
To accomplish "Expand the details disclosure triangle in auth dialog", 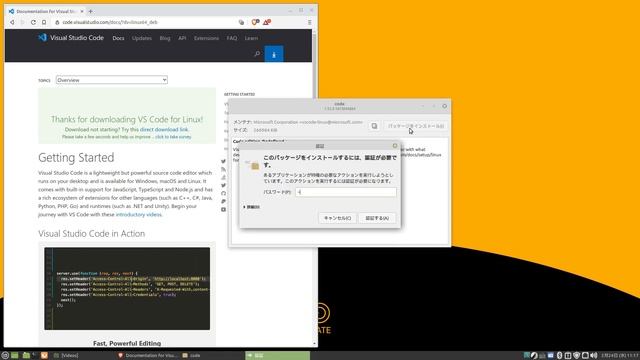I will (244, 207).
